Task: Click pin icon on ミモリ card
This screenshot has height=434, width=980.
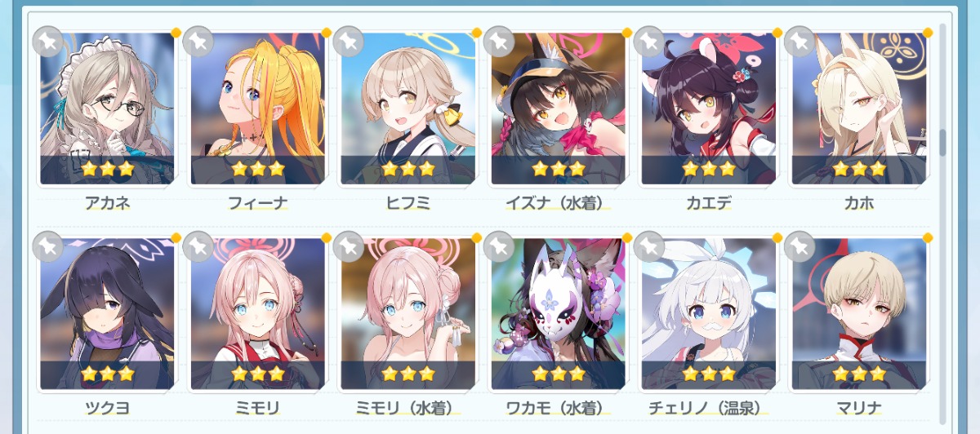Action: click(x=198, y=246)
